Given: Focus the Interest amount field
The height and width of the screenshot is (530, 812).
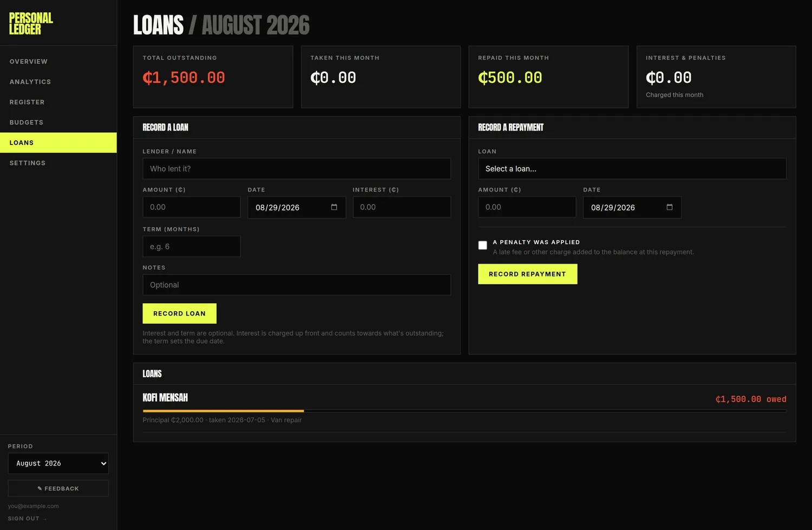Looking at the screenshot, I should pyautogui.click(x=402, y=207).
